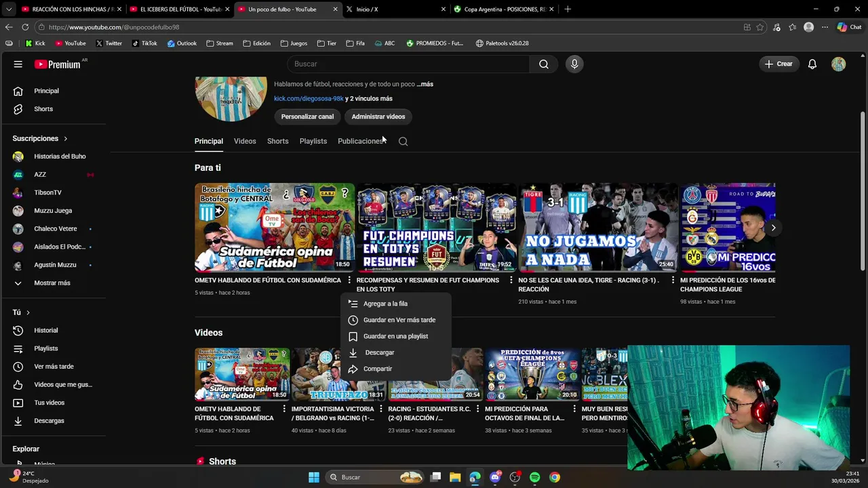Select Agregar a la fila menu option
868x488 pixels.
[x=395, y=304]
